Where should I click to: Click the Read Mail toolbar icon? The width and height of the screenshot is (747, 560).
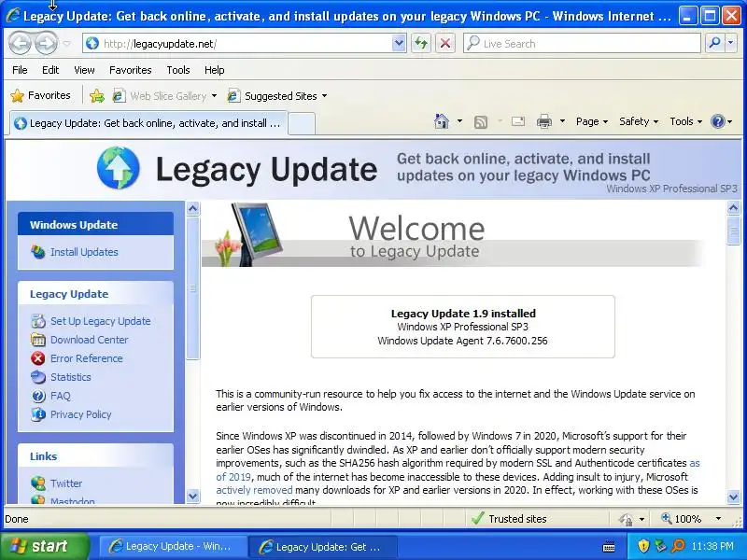point(518,121)
